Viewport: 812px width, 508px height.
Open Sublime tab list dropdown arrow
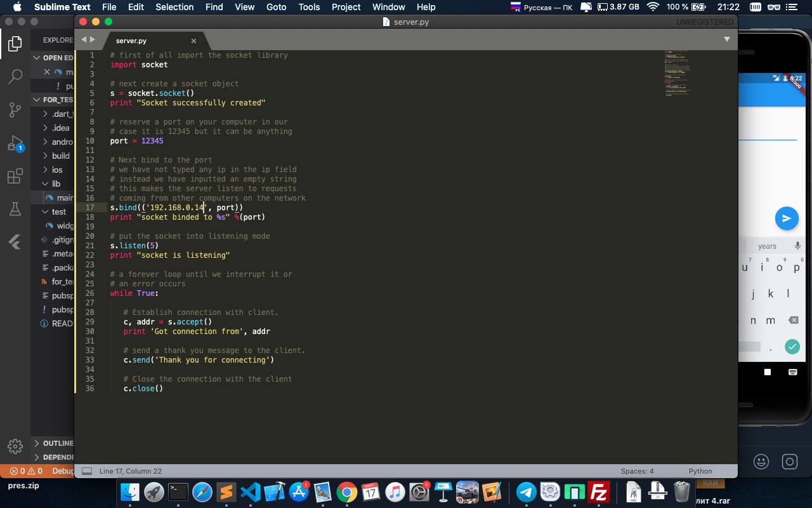(727, 39)
